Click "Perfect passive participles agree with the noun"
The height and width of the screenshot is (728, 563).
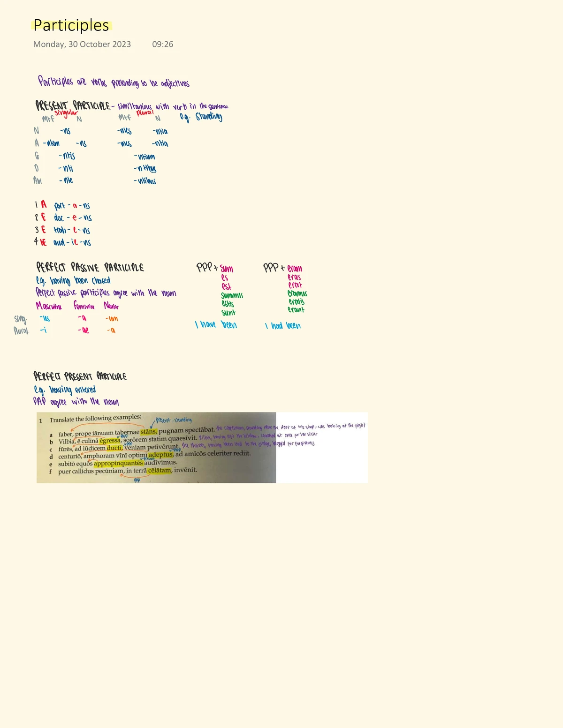(106, 293)
